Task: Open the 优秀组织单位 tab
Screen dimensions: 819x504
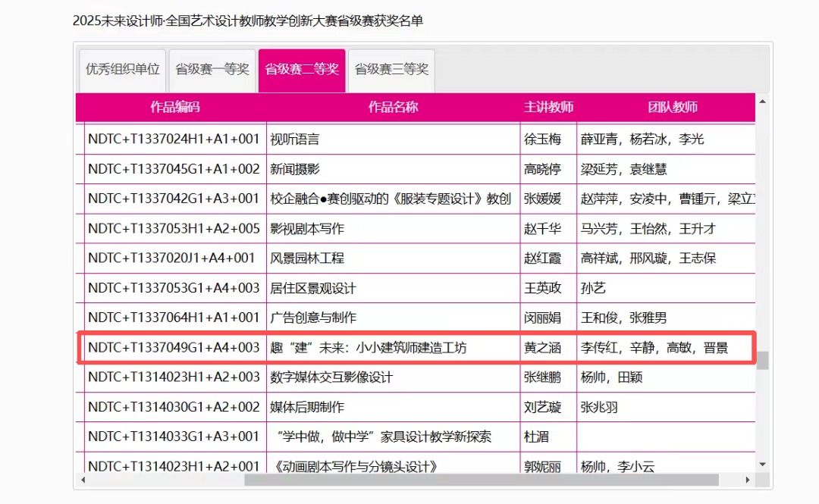Action: (x=122, y=70)
